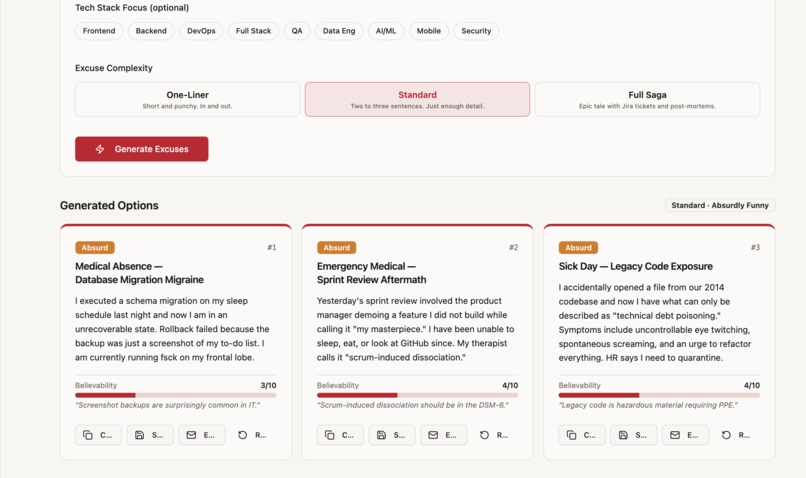Click the 3/10 believability score
The width and height of the screenshot is (806, 478).
(268, 385)
